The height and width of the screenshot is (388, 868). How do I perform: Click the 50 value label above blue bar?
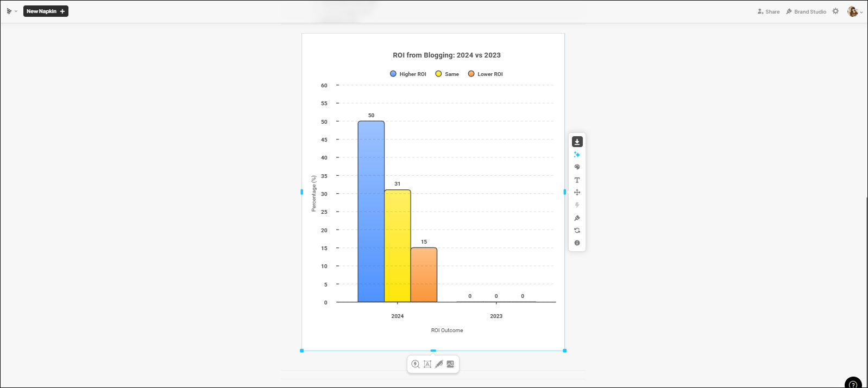(x=371, y=116)
